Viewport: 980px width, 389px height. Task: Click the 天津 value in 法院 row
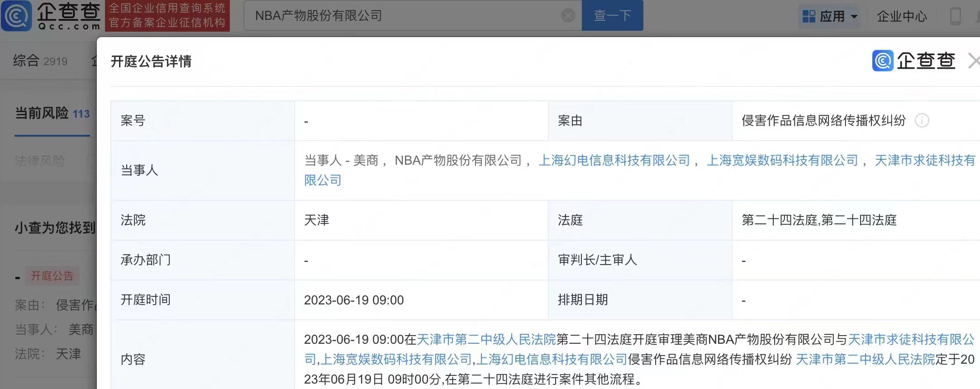point(316,220)
